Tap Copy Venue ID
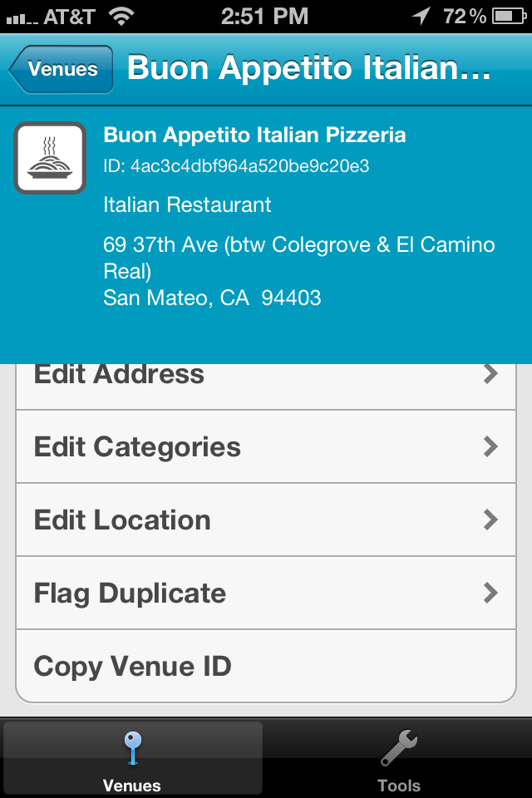 (x=266, y=666)
